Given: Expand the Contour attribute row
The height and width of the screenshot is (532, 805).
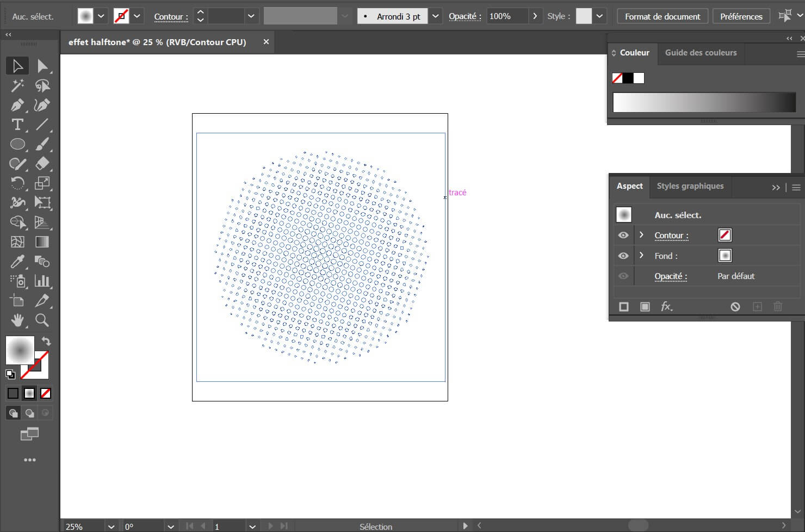Looking at the screenshot, I should [x=641, y=235].
